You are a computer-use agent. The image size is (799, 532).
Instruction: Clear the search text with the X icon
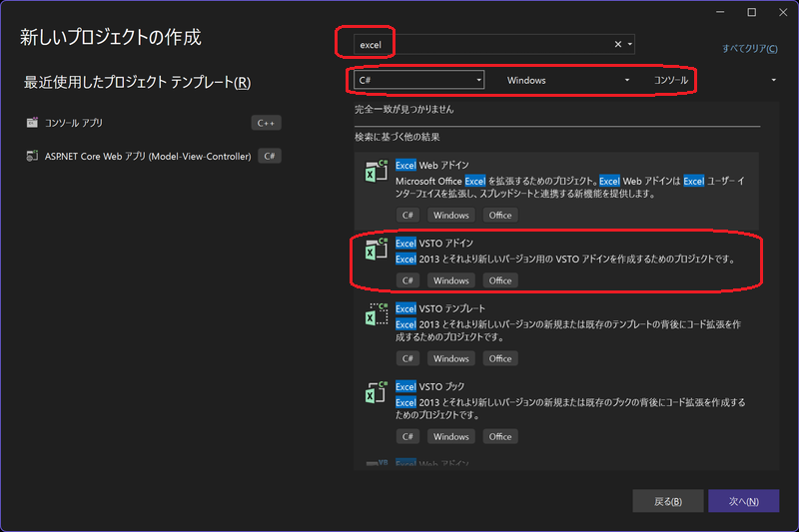point(617,45)
